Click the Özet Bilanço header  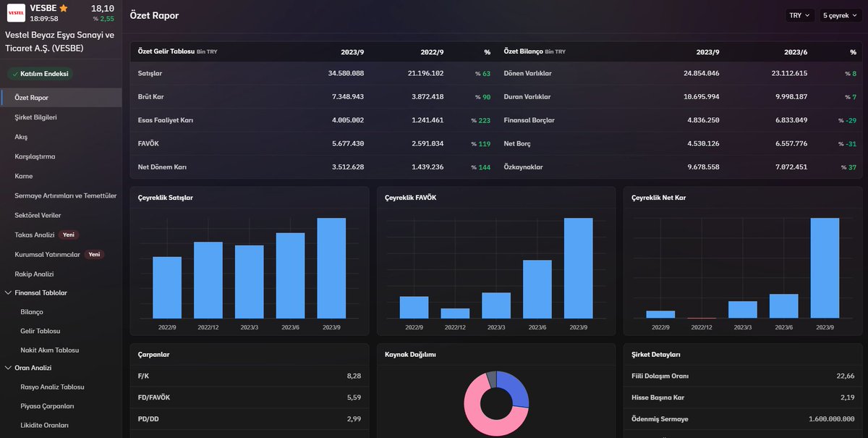523,52
